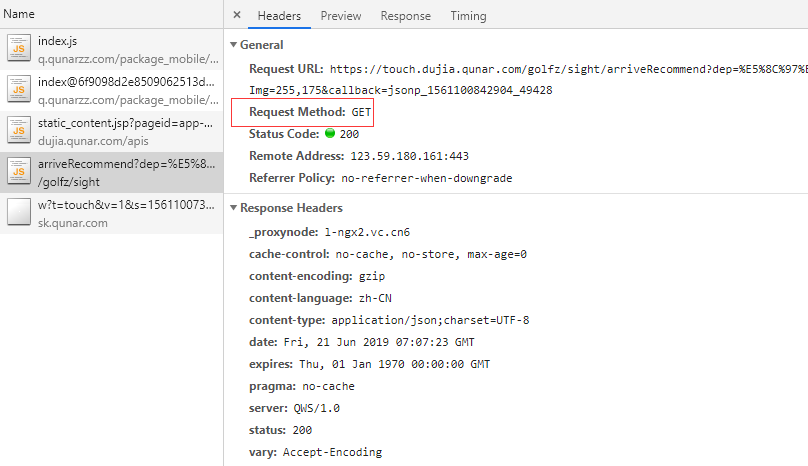The image size is (808, 466).
Task: Open the Timing tab
Action: [x=468, y=16]
